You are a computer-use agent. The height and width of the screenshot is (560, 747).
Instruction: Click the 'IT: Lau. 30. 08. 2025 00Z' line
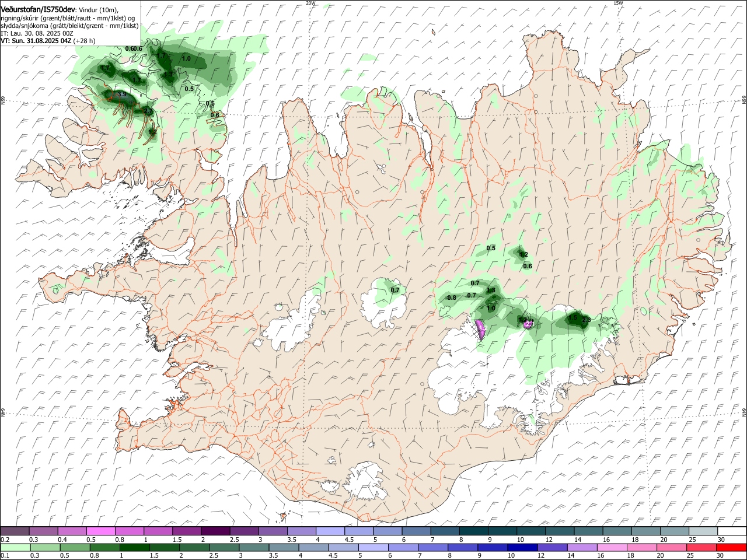37,33
